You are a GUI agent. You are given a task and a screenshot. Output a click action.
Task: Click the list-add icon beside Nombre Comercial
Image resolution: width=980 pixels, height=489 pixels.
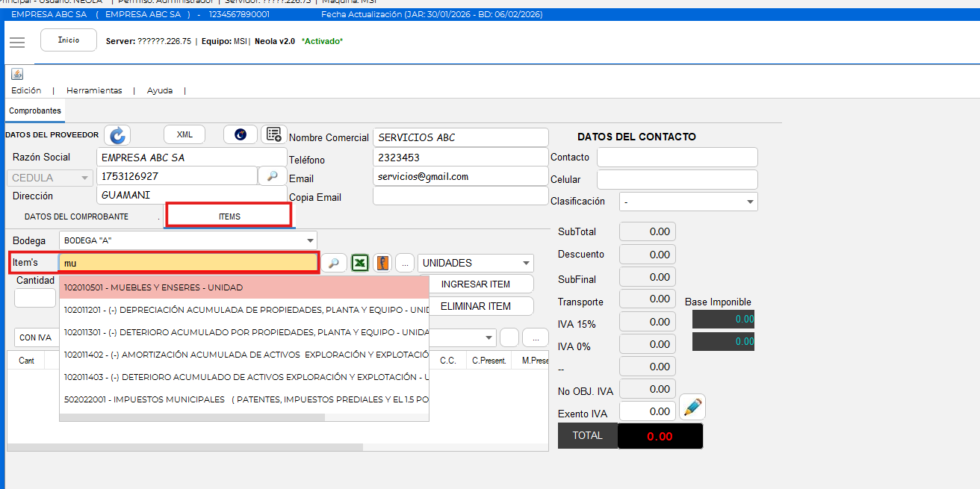pos(274,134)
